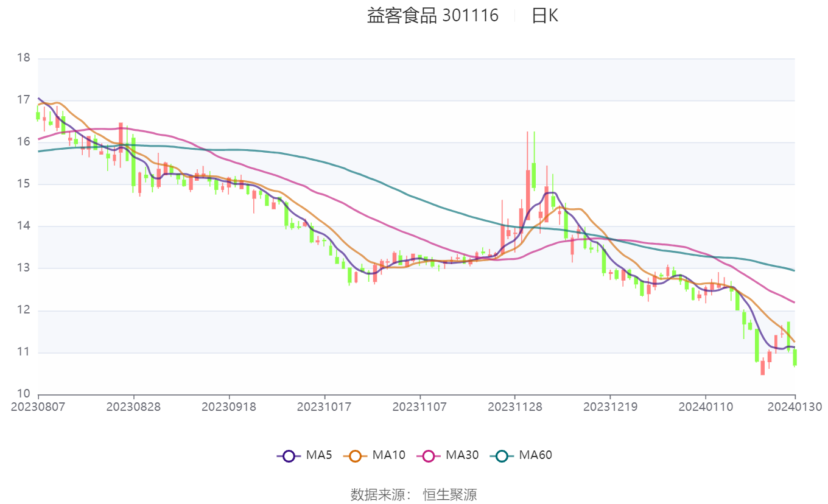Image resolution: width=828 pixels, height=504 pixels.
Task: Click the 20231017 date axis label
Action: [325, 407]
